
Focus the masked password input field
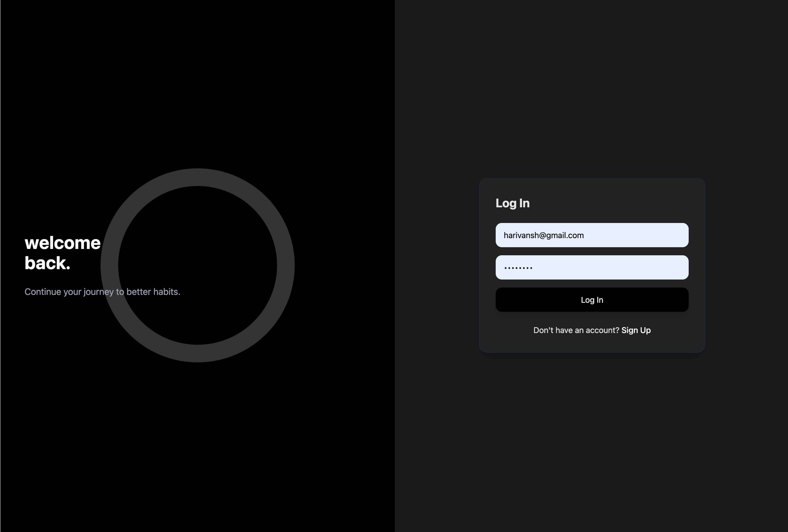[x=592, y=267]
